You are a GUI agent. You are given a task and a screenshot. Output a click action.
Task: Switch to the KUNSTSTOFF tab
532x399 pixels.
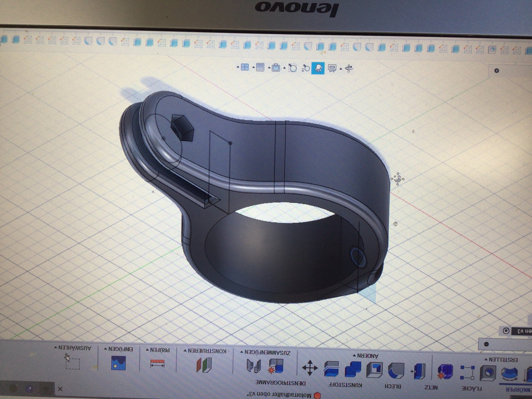(x=345, y=385)
